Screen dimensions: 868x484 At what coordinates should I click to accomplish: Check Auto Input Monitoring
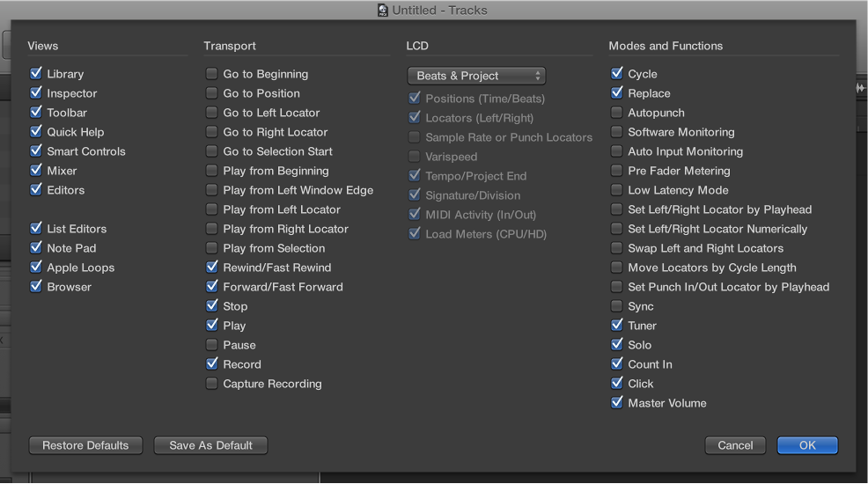pyautogui.click(x=617, y=151)
